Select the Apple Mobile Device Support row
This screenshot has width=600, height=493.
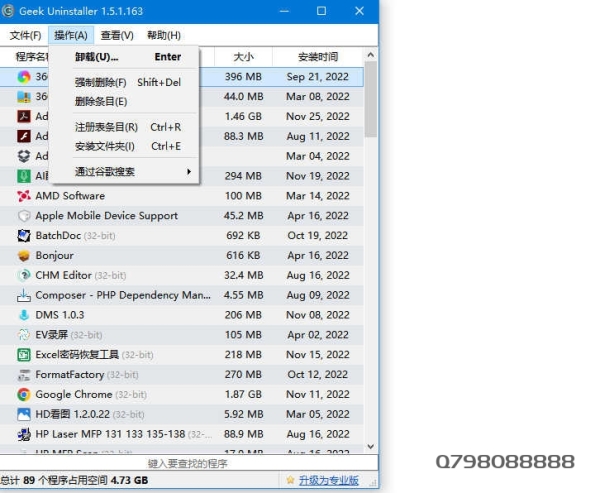tap(182, 216)
